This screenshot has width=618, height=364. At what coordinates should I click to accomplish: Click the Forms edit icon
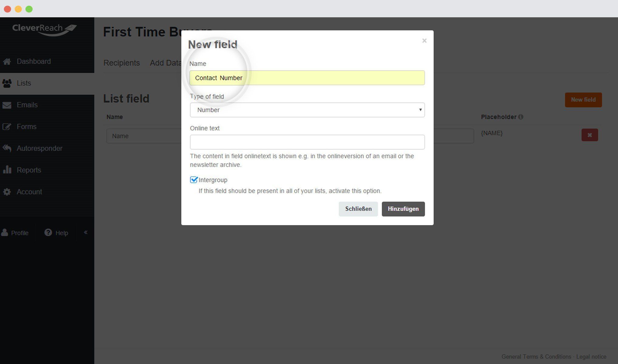7,126
